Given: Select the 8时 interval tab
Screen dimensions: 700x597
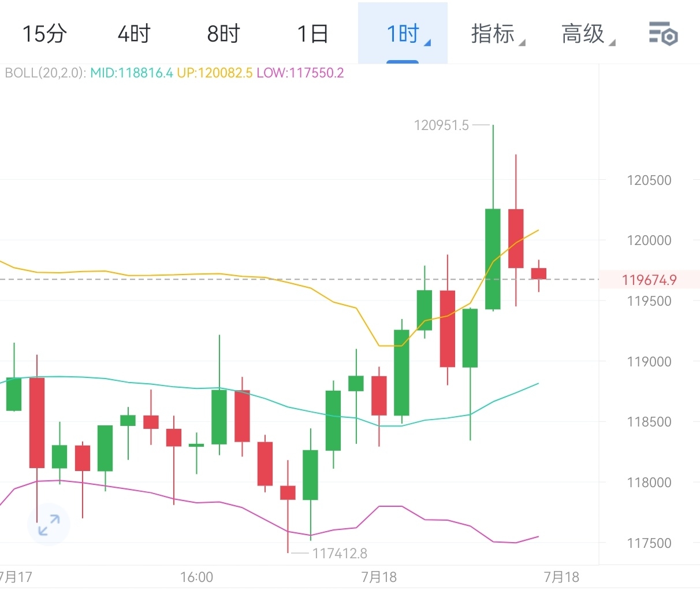Looking at the screenshot, I should (x=224, y=34).
